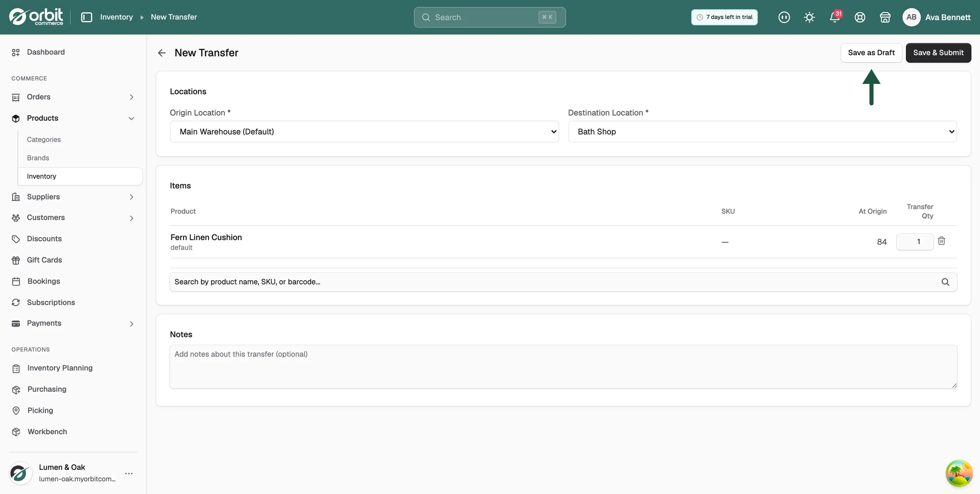
Task: Open store options three-dot menu
Action: tap(129, 473)
